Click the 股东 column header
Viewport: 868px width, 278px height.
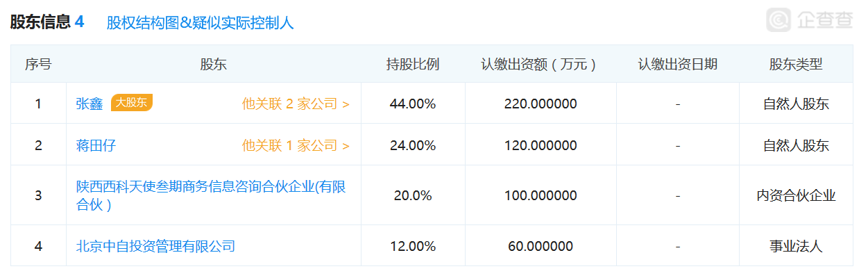coord(213,65)
